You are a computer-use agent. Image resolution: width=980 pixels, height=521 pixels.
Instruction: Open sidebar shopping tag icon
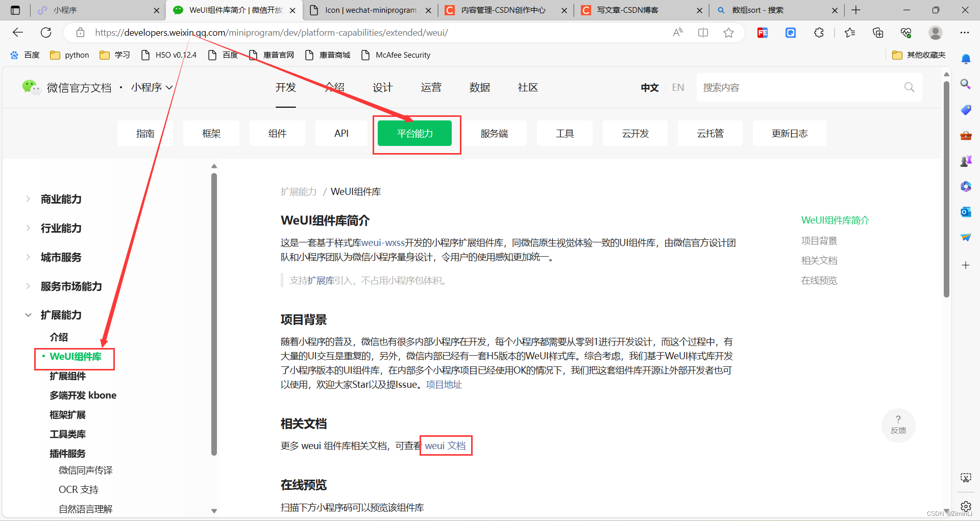point(966,110)
